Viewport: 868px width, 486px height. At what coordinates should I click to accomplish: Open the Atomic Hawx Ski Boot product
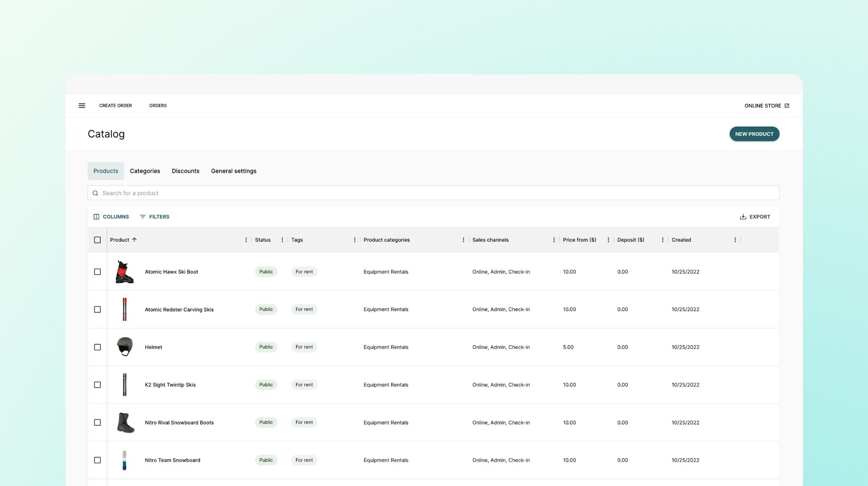click(x=171, y=272)
